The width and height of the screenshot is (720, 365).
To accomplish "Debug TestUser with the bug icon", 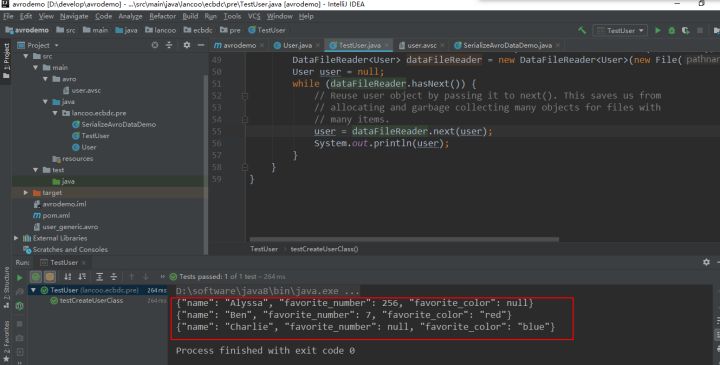I will pos(672,30).
